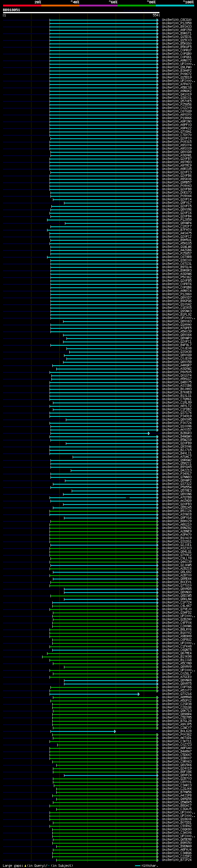
Task: Click the 554 end position label
Action: [155, 15]
